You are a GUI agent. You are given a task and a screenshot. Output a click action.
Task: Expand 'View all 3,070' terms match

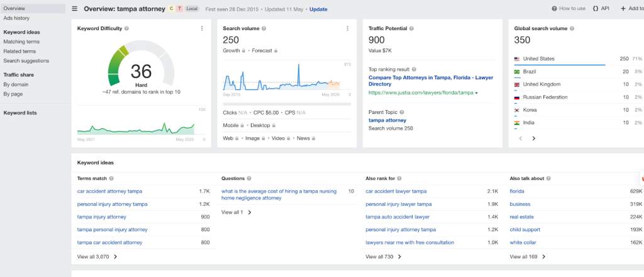click(97, 257)
